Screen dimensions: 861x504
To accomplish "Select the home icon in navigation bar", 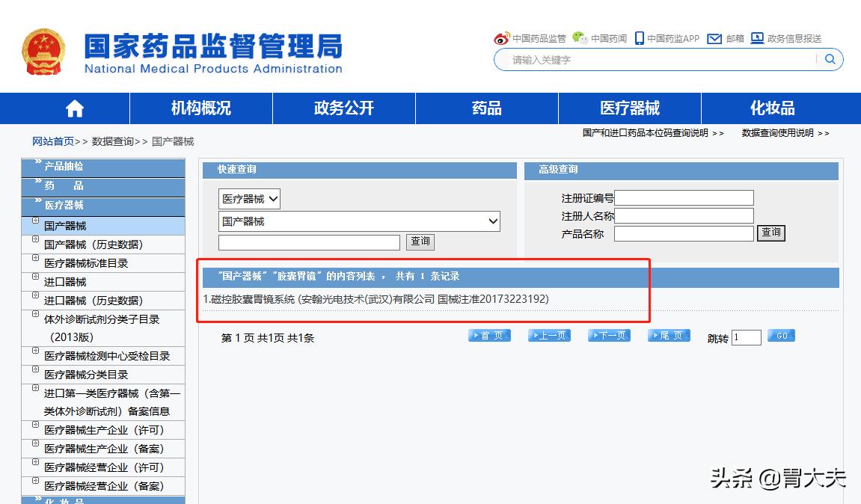I will coord(73,108).
